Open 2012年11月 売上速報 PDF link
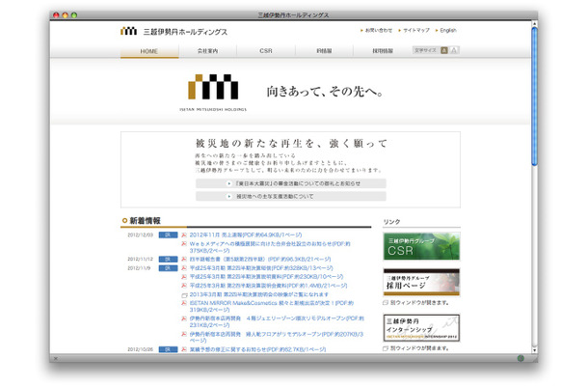The image size is (588, 386). click(246, 235)
